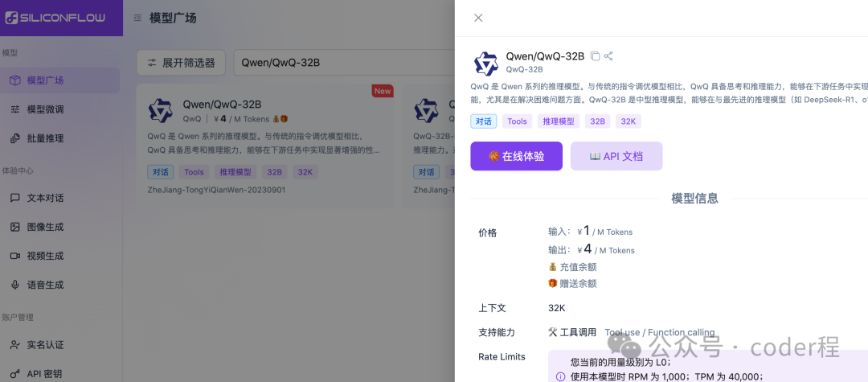Open API 文档 button
The image size is (868, 382).
(616, 156)
